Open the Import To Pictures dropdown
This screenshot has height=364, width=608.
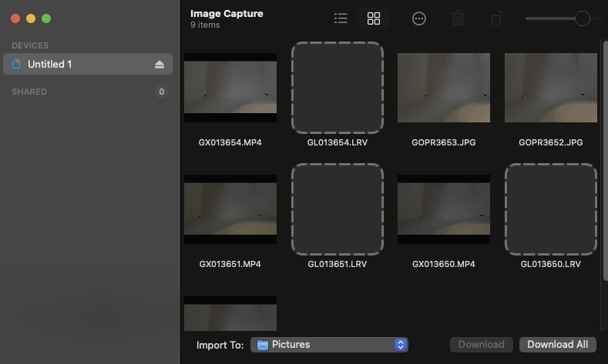[x=329, y=345]
